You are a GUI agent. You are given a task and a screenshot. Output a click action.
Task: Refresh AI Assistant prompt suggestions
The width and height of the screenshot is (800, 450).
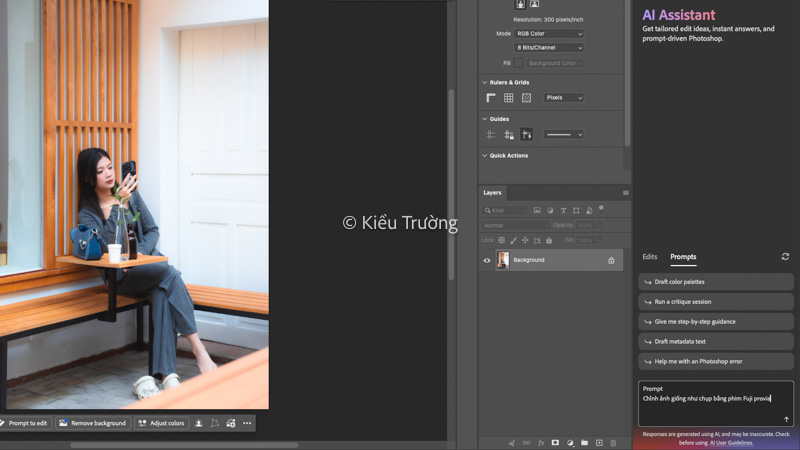tap(785, 257)
